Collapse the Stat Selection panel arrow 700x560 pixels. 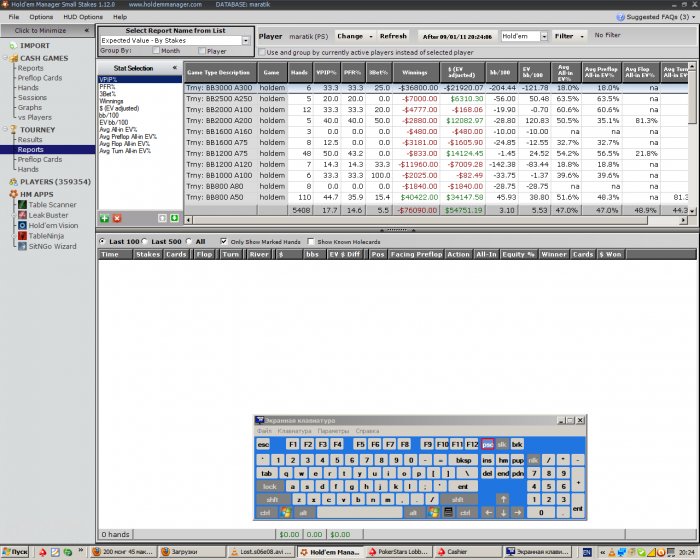click(175, 68)
